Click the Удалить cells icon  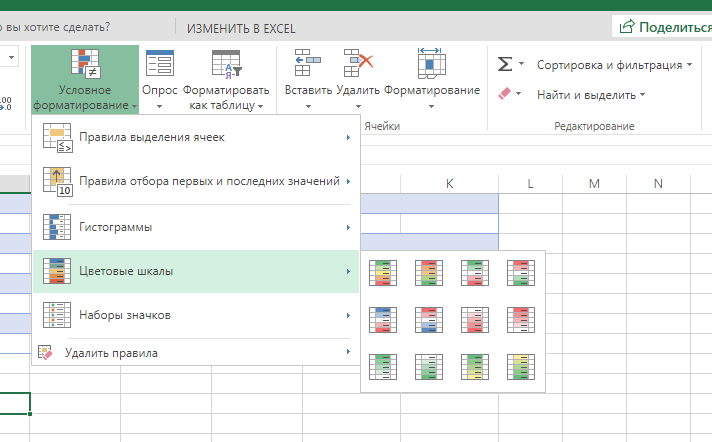pyautogui.click(x=358, y=63)
